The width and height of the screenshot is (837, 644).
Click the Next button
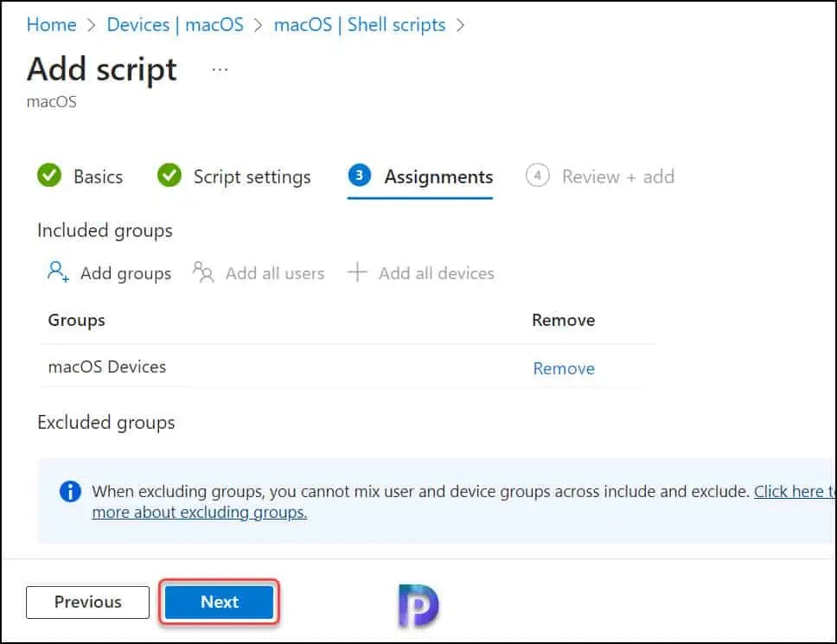[219, 602]
